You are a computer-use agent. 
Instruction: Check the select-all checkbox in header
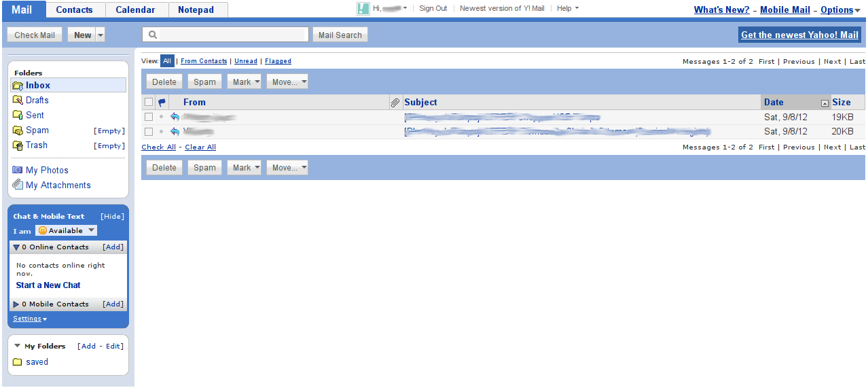tap(149, 103)
